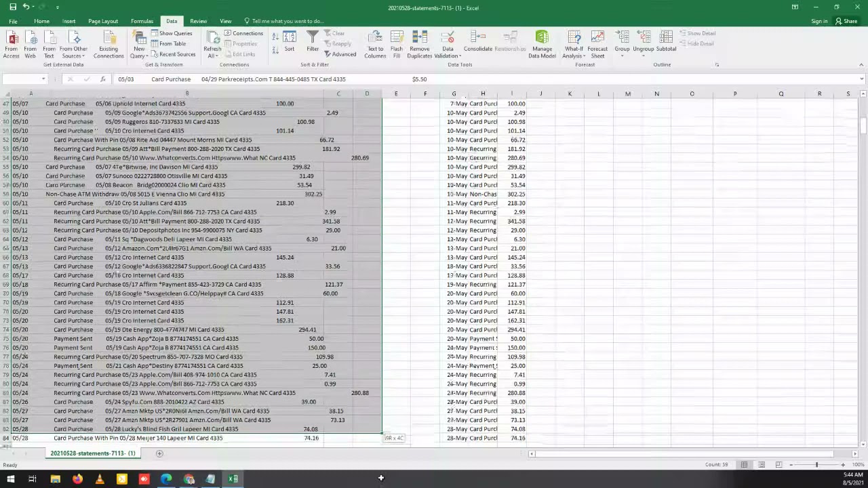Open Outline group dialog launcher
Viewport: 868px width, 488px height.
(x=717, y=64)
